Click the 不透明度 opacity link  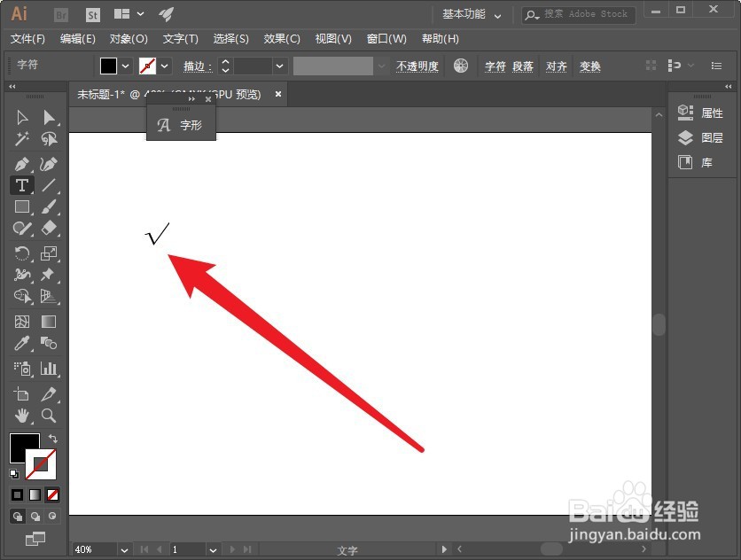pyautogui.click(x=417, y=66)
